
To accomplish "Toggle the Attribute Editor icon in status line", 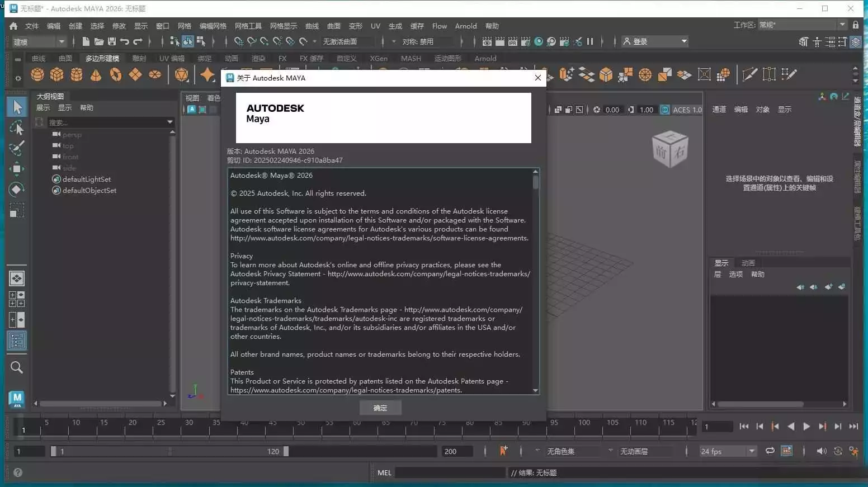I will [830, 41].
